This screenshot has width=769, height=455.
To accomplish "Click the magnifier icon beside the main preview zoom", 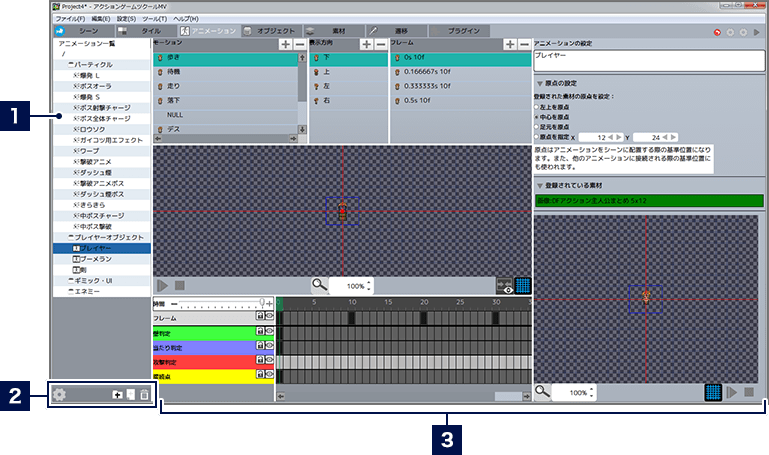I will point(319,285).
